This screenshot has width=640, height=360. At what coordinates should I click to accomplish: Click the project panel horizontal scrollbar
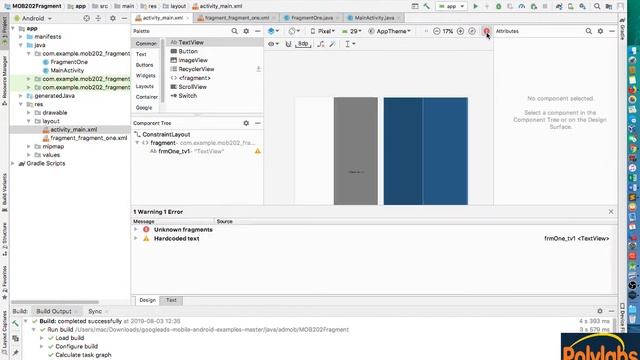coord(55,302)
